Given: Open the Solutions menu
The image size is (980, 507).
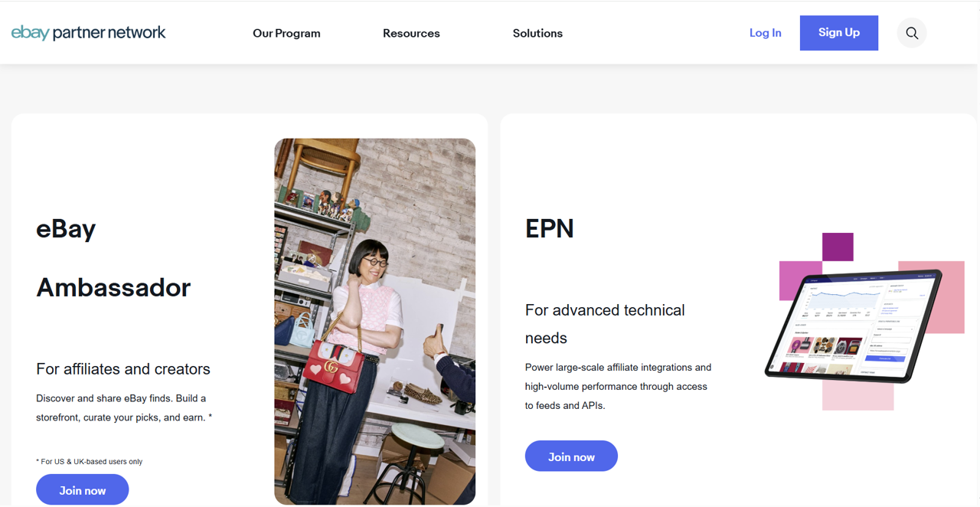Looking at the screenshot, I should pyautogui.click(x=537, y=33).
